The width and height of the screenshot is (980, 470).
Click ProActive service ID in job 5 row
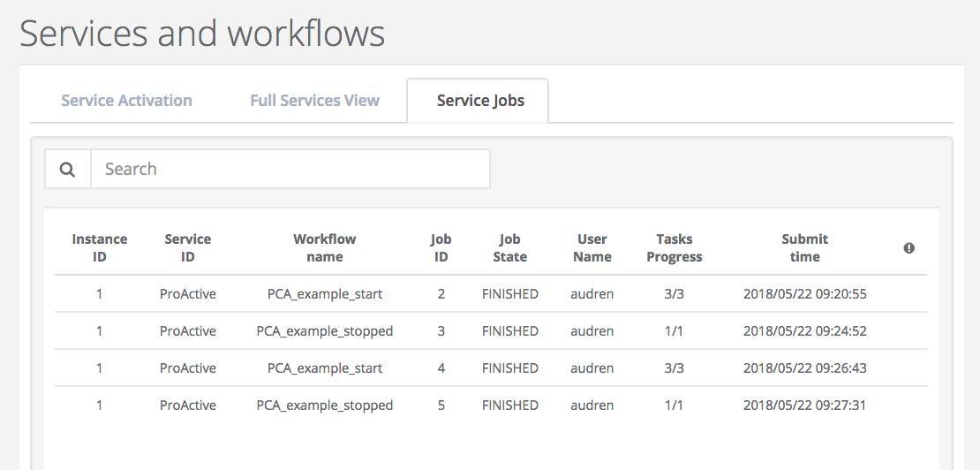(x=187, y=406)
